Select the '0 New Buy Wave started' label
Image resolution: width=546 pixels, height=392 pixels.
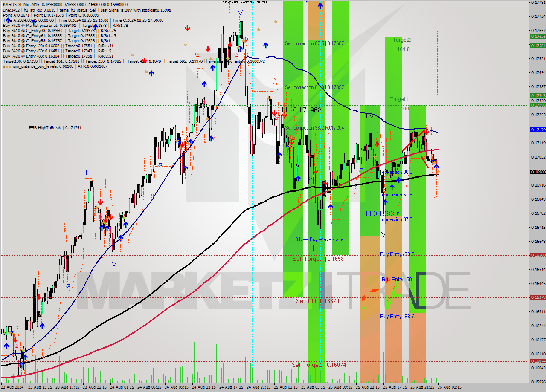pos(321,239)
